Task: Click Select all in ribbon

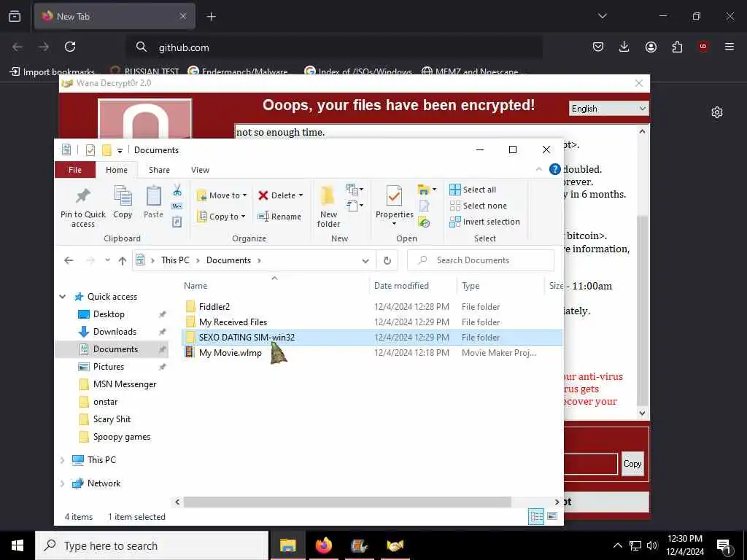Action: click(x=473, y=190)
